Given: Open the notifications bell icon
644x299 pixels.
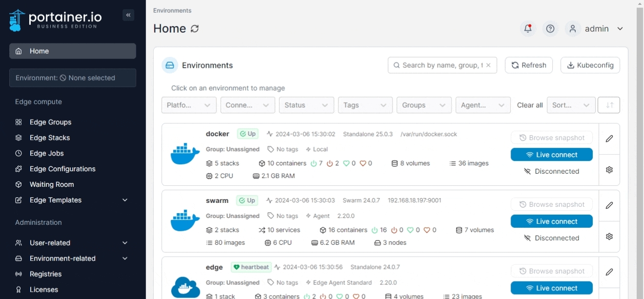Looking at the screenshot, I should click(x=528, y=29).
